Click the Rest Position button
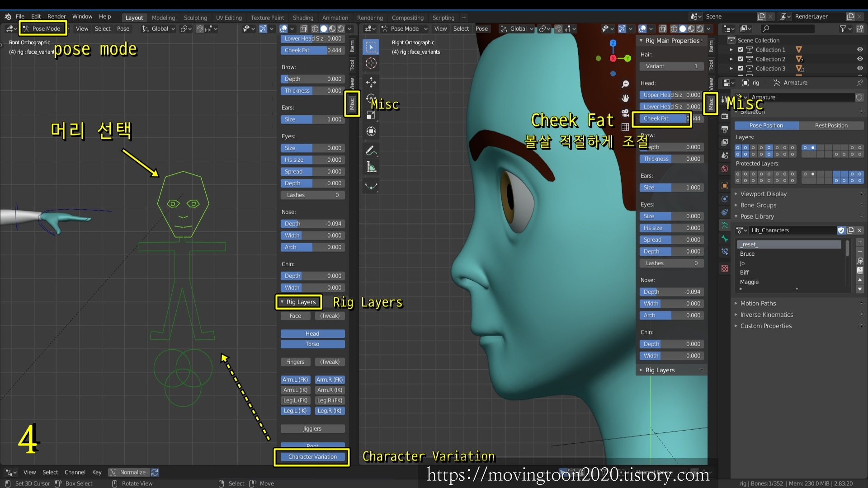 831,126
